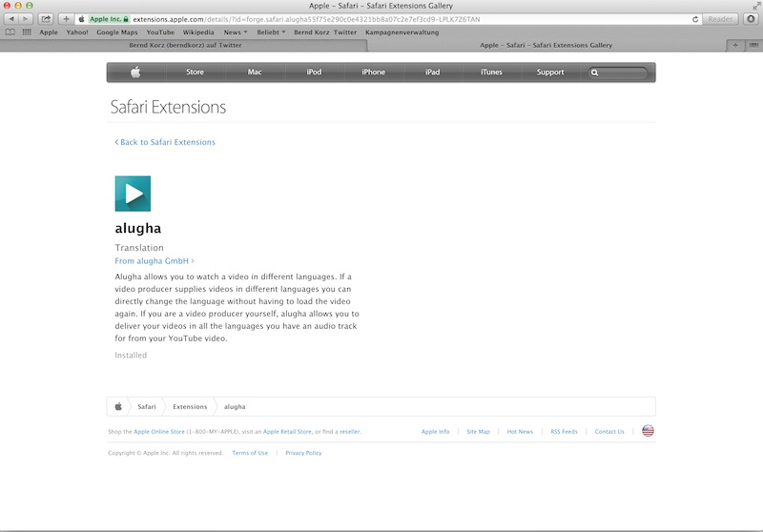This screenshot has height=532, width=763.
Task: Open a new tab with the plus button
Action: pos(735,45)
